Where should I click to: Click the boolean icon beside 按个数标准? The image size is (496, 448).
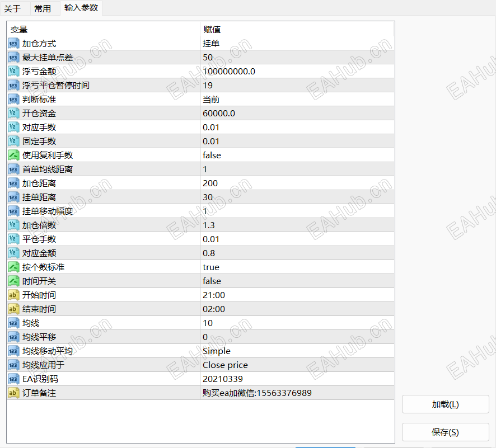(x=13, y=267)
